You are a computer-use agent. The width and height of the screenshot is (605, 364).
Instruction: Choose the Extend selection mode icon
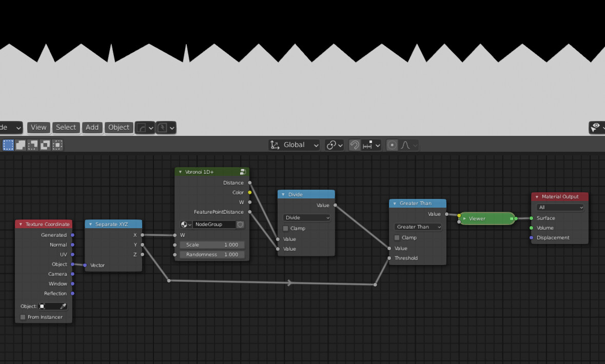[x=21, y=145]
